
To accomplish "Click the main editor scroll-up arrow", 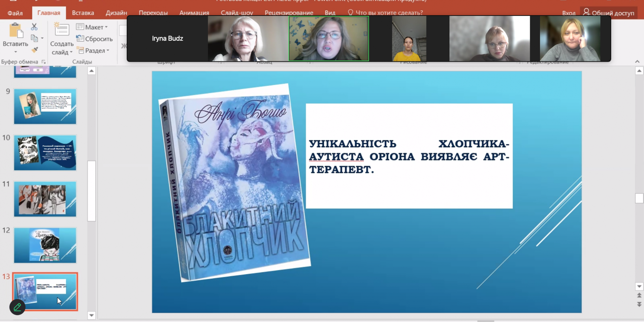I will tap(639, 71).
